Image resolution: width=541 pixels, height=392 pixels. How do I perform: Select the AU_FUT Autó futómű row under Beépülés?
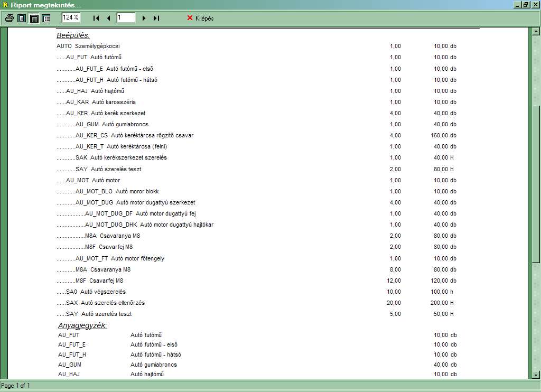click(257, 57)
